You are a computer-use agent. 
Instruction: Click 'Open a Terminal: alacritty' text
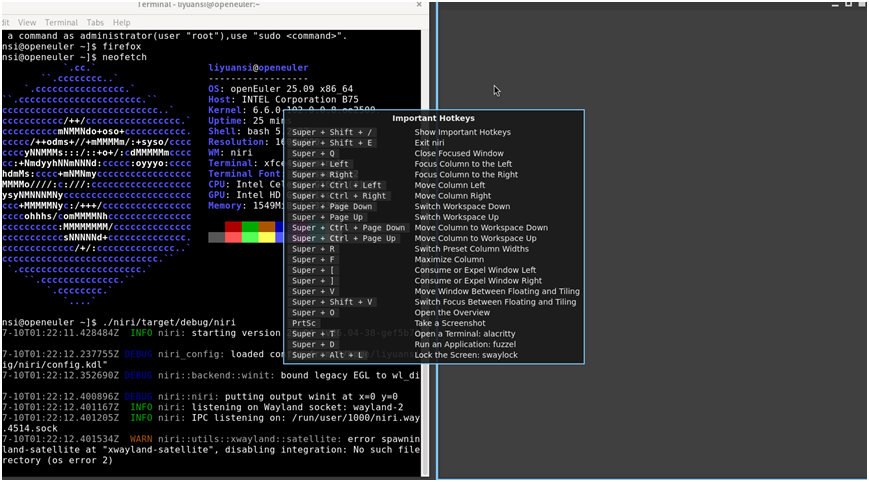click(x=465, y=334)
